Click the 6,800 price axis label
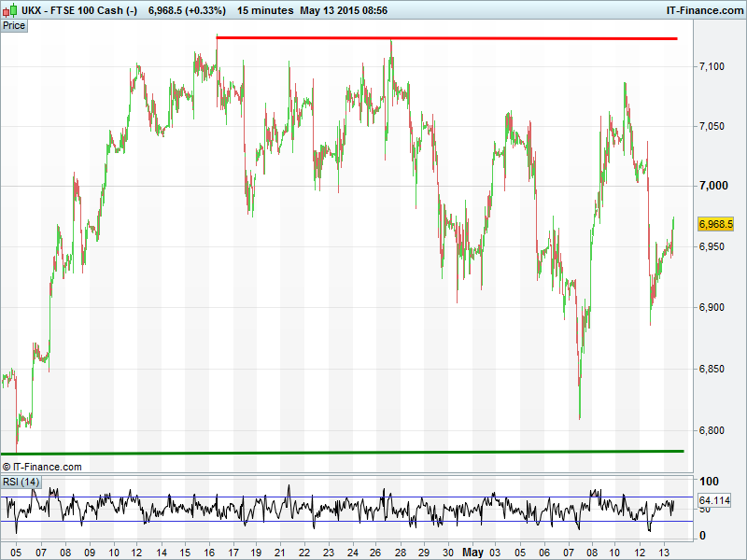 coord(712,431)
